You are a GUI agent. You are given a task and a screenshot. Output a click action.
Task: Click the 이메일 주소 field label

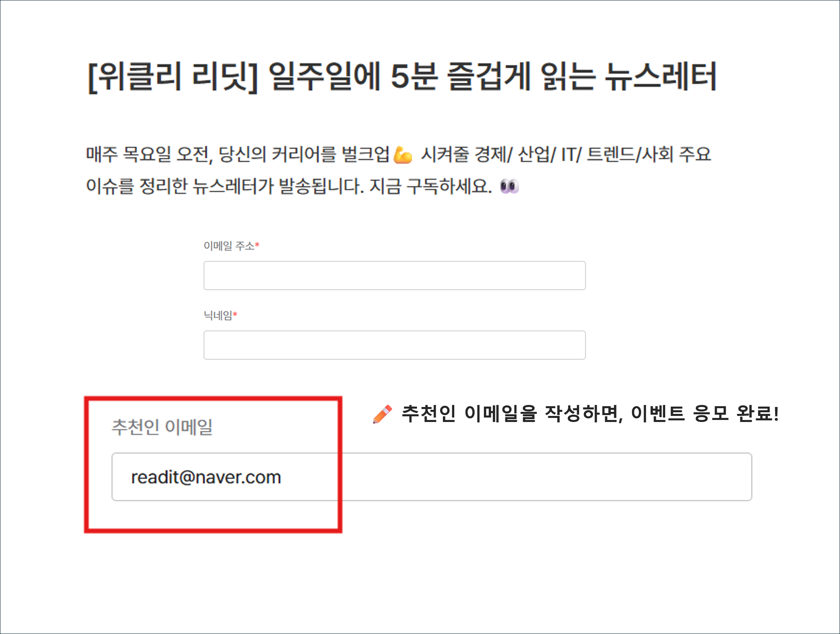pyautogui.click(x=229, y=246)
